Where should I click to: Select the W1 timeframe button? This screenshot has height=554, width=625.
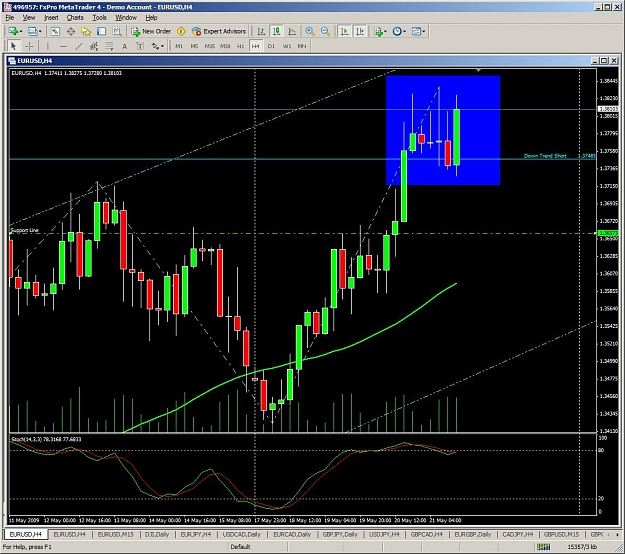coord(287,46)
